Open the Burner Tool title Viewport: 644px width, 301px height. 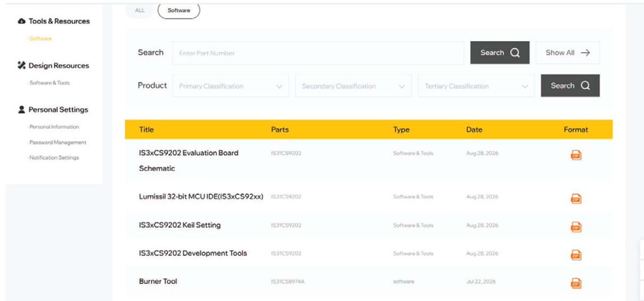158,281
